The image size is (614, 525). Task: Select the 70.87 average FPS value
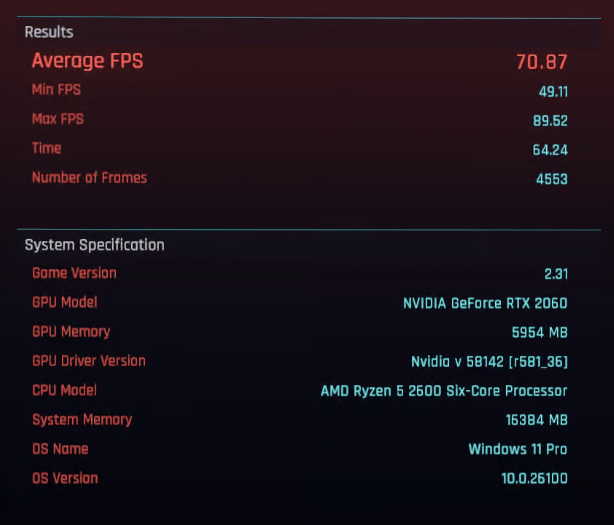(x=542, y=62)
